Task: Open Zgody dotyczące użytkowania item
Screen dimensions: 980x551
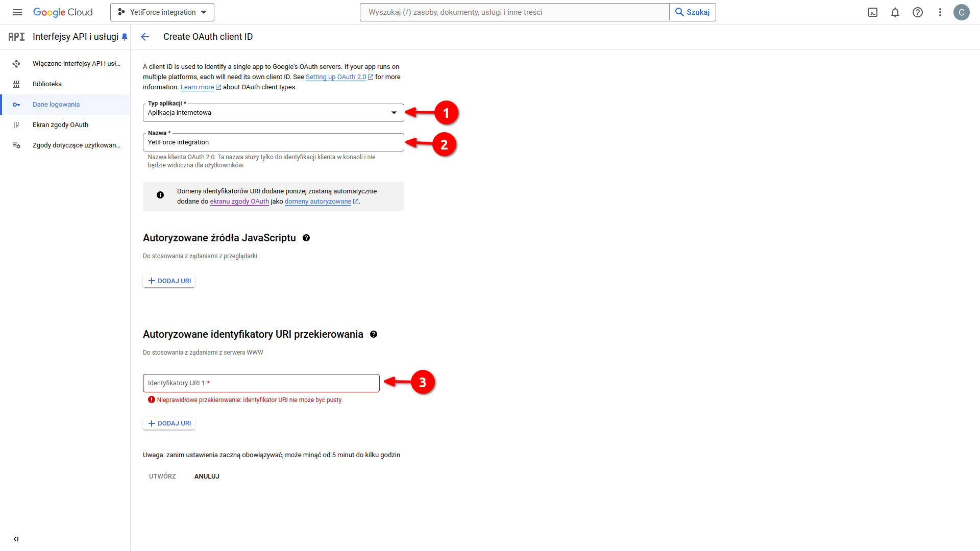Action: [65, 145]
